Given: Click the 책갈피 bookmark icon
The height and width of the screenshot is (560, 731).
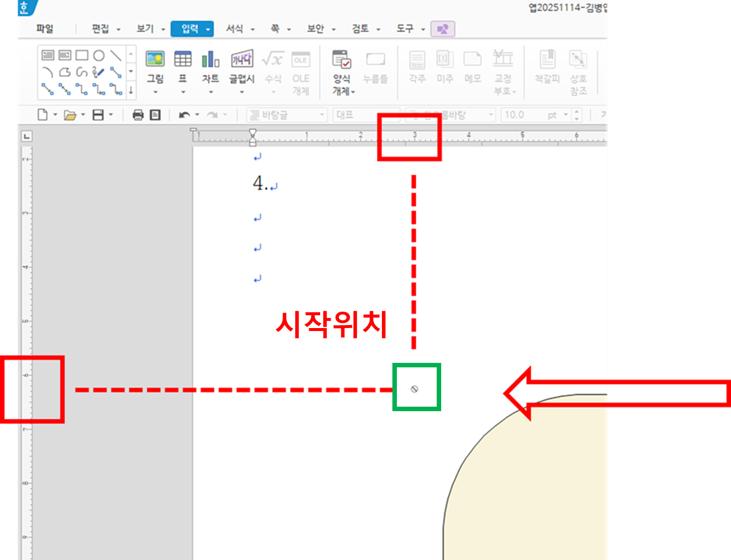Looking at the screenshot, I should 547,59.
